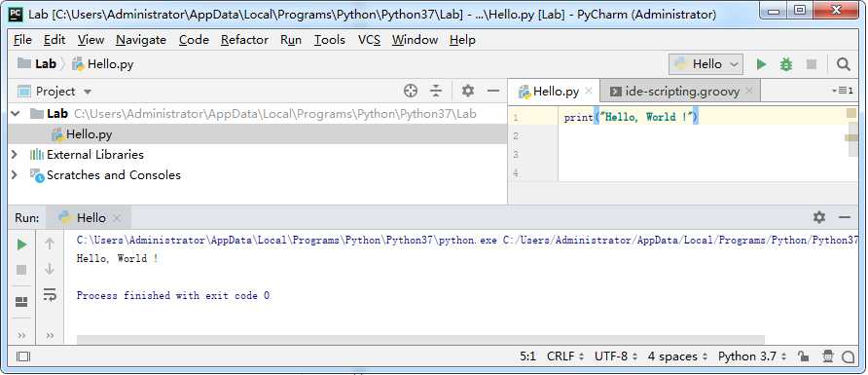Click the Run panel's gray Stop square
Viewport: 868px width, 375px height.
[21, 270]
